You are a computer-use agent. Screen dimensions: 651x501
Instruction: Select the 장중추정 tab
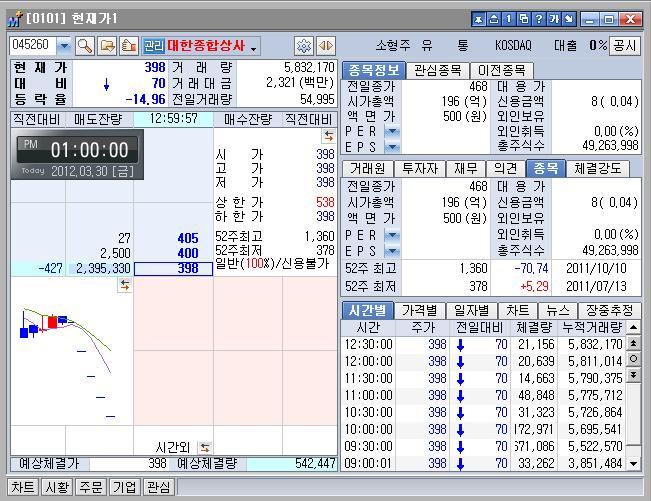(610, 310)
